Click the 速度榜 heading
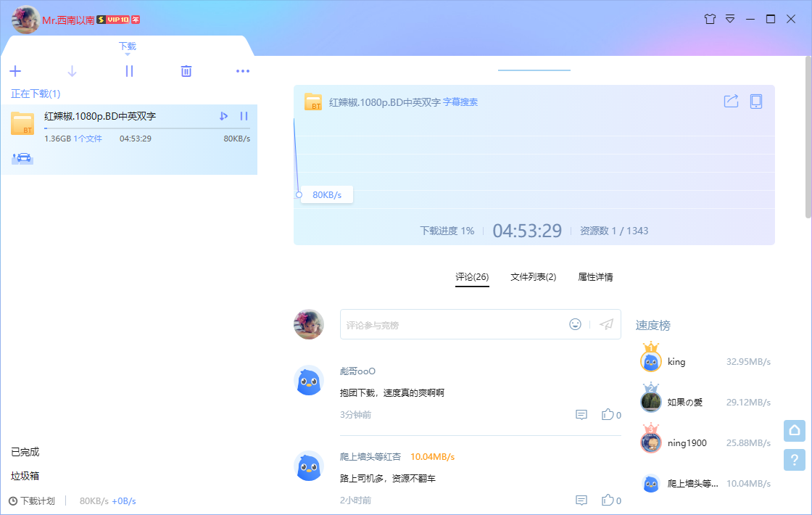Viewport: 812px width, 515px height. pyautogui.click(x=653, y=326)
